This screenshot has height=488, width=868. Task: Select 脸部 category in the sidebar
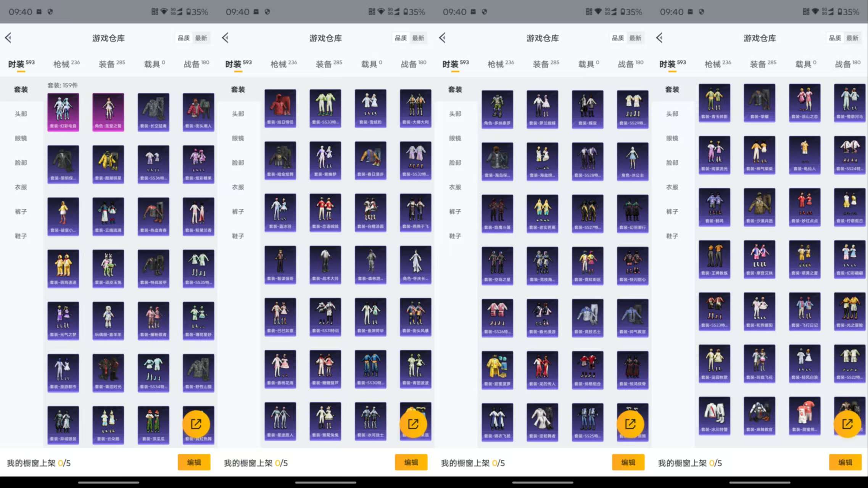[21, 162]
